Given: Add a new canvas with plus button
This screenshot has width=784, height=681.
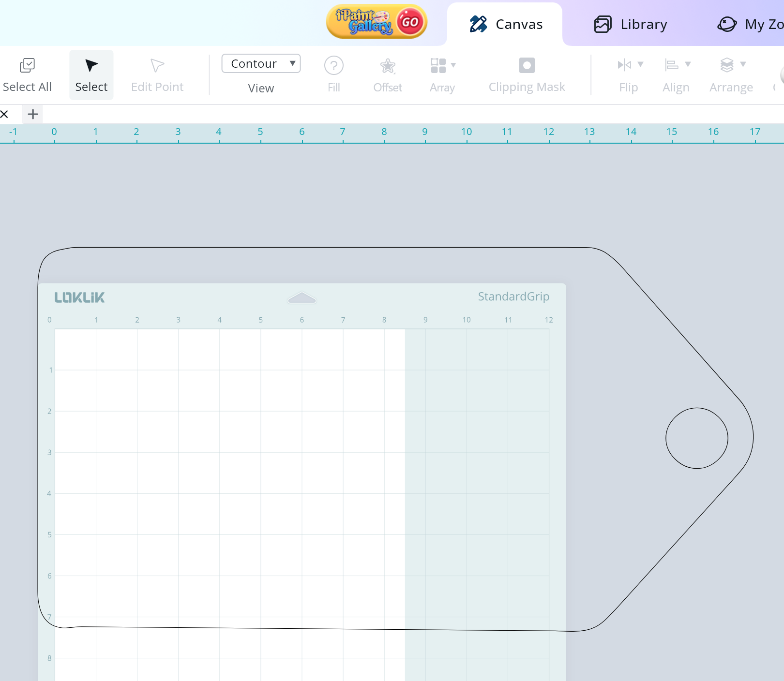Looking at the screenshot, I should pyautogui.click(x=33, y=114).
